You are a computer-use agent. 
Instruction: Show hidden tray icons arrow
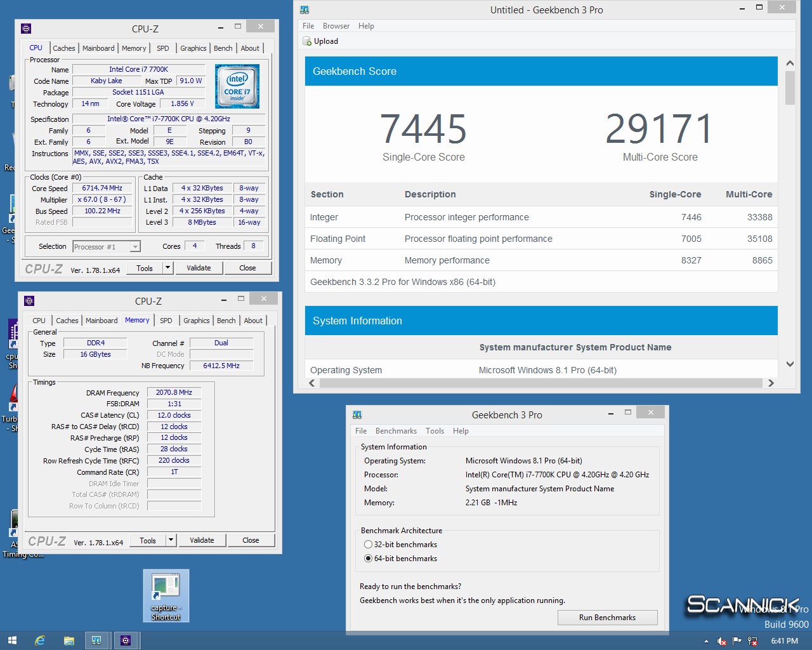coord(707,641)
